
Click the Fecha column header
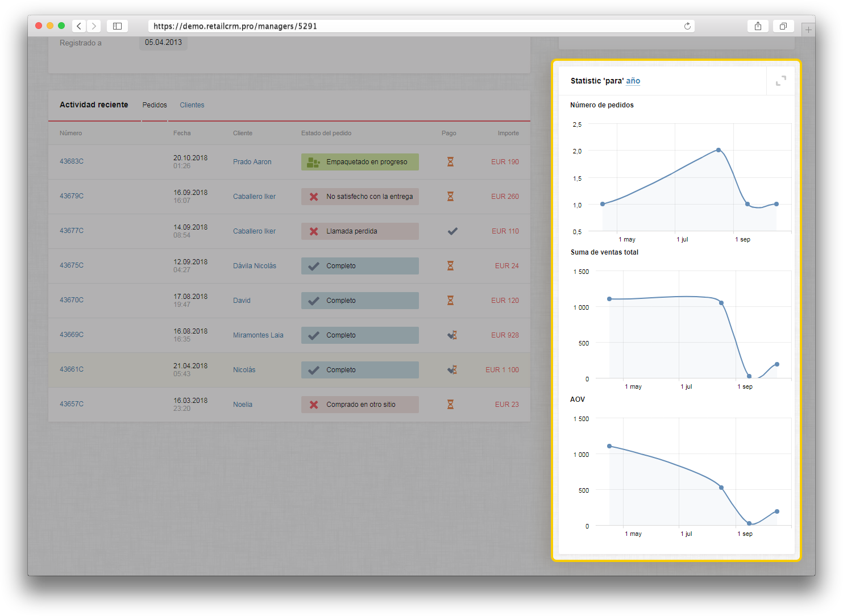182,133
